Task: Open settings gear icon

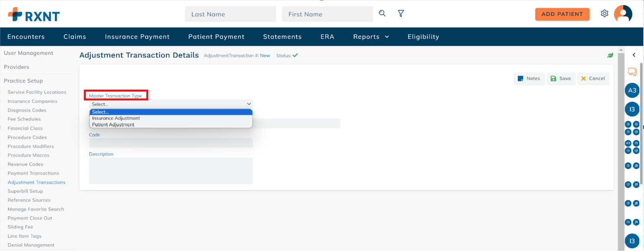Action: pyautogui.click(x=604, y=14)
